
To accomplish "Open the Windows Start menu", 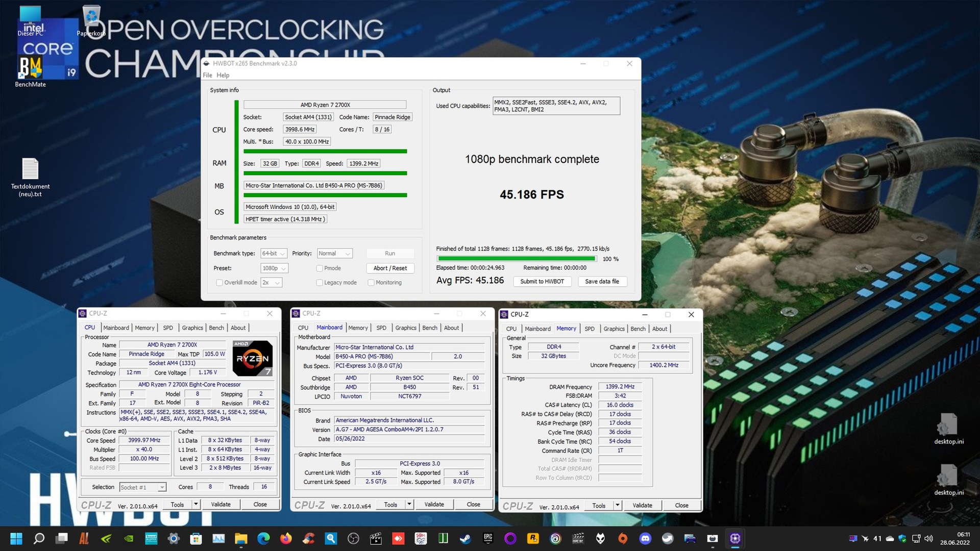I will pos(16,538).
